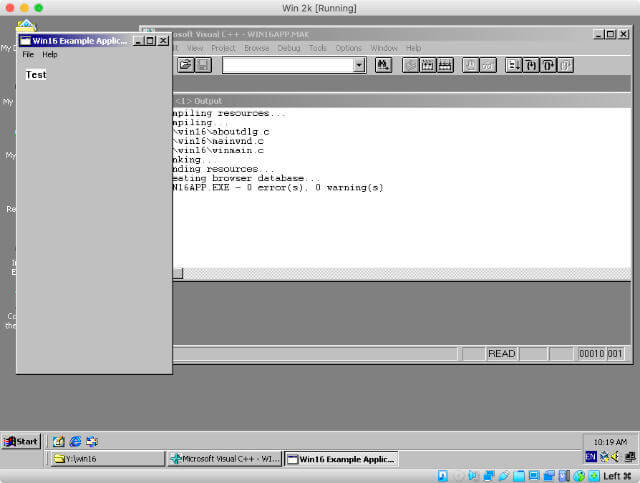
Task: Click the VirtualBox USB plug status icon
Action: [x=504, y=476]
